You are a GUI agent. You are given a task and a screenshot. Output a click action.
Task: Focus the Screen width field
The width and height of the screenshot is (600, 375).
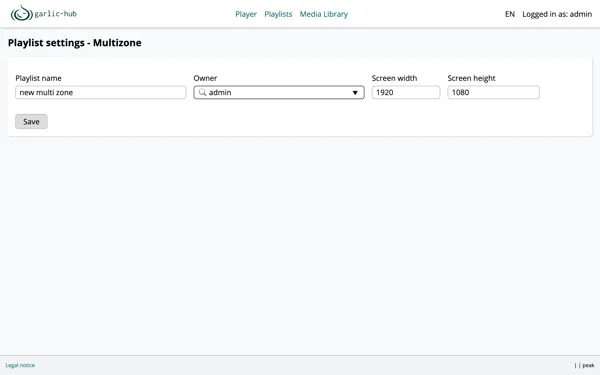click(x=406, y=92)
